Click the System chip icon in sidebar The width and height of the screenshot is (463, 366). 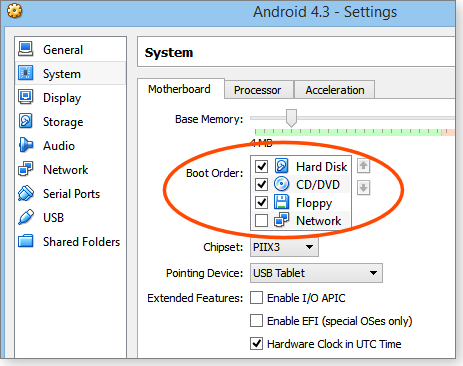pyautogui.click(x=26, y=73)
